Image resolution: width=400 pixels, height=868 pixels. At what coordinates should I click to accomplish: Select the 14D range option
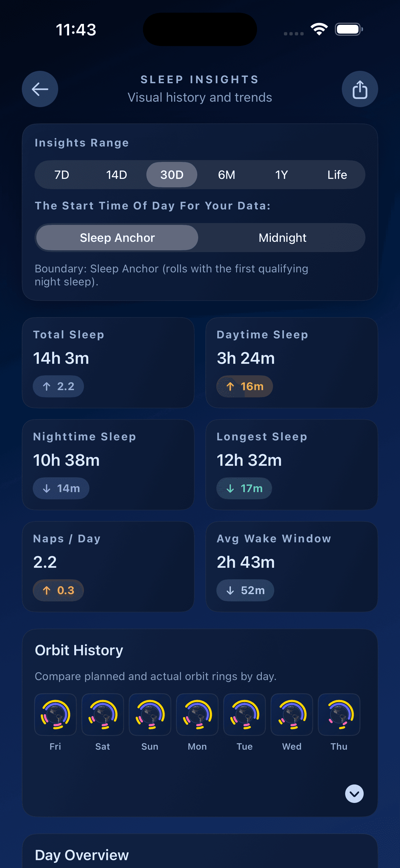[116, 175]
